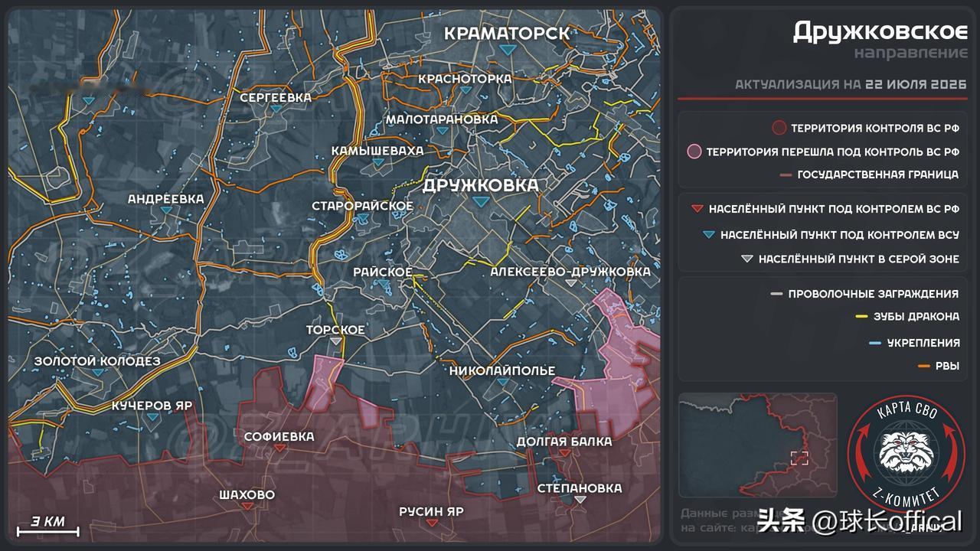Click the Райское map label

click(383, 272)
